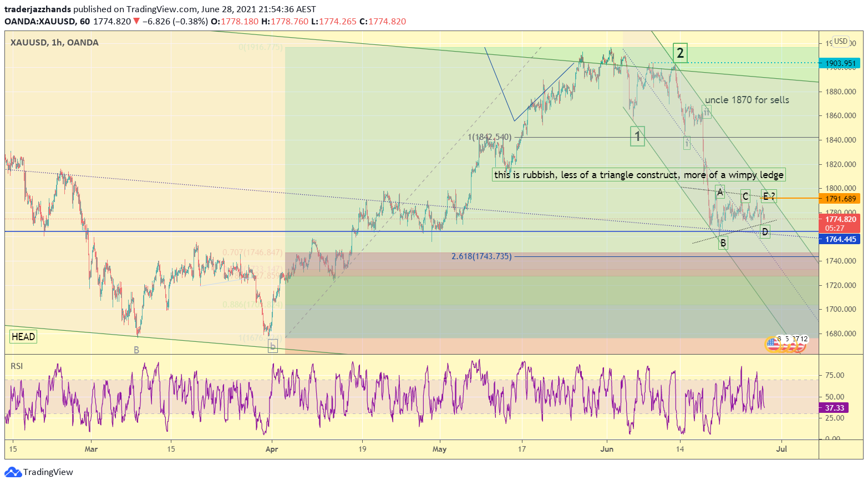The image size is (868, 485).
Task: Click the TradingView logo icon
Action: click(13, 472)
